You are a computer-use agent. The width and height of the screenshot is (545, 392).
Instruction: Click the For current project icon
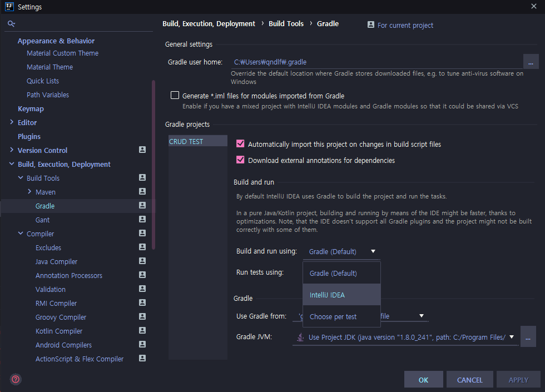pos(371,24)
